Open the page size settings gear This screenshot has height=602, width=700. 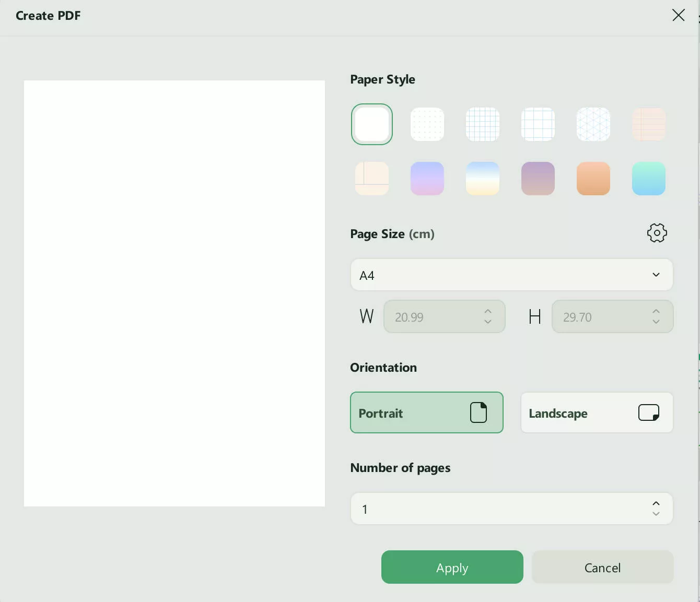click(657, 233)
